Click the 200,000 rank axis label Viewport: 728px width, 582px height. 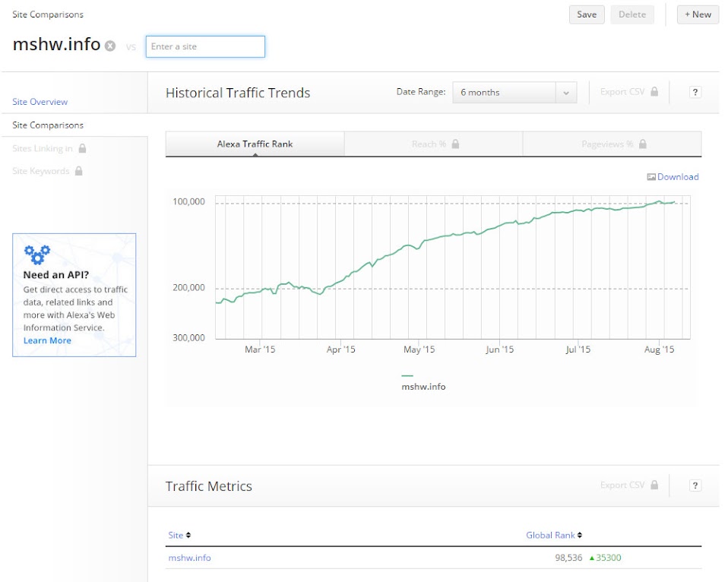coord(188,287)
